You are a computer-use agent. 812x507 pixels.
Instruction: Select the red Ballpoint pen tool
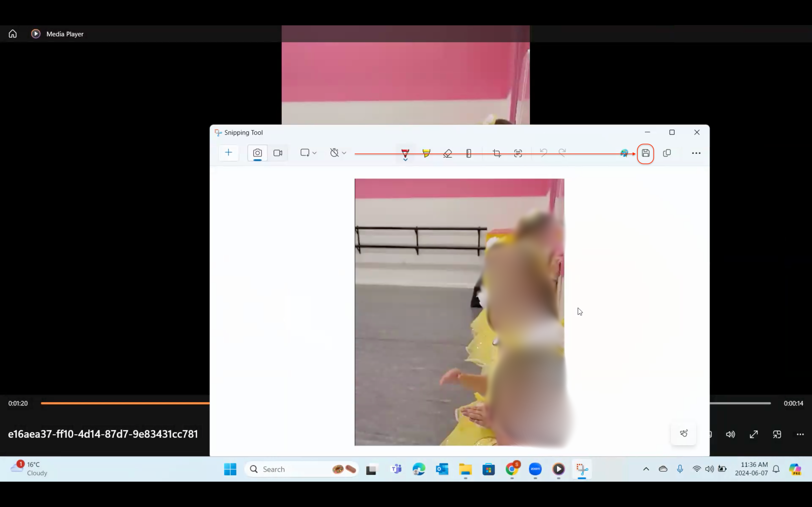pyautogui.click(x=405, y=153)
